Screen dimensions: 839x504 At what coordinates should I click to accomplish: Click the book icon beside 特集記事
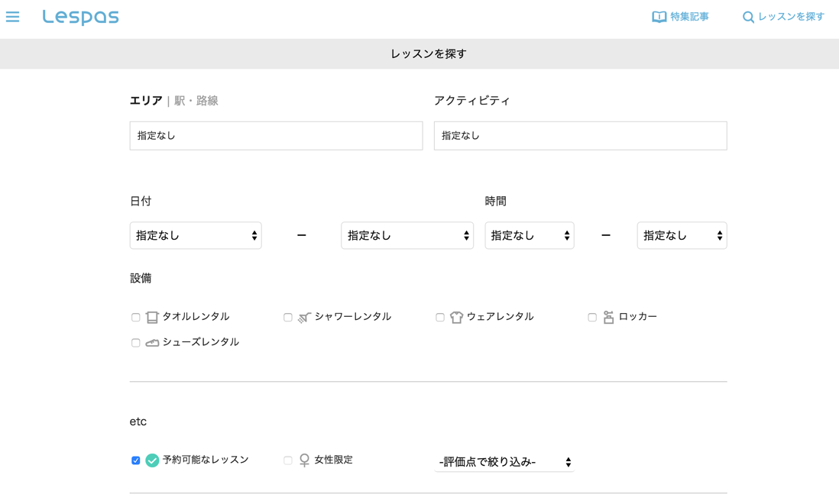point(659,17)
